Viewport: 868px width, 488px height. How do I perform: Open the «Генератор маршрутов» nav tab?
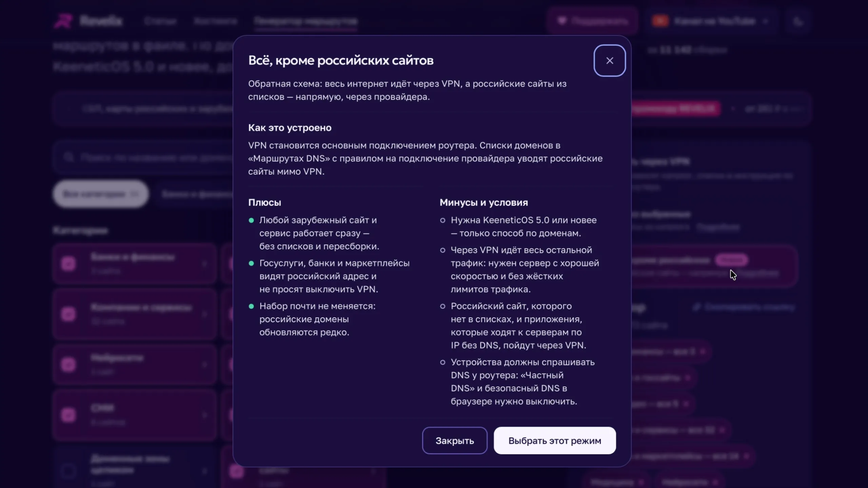pos(305,21)
